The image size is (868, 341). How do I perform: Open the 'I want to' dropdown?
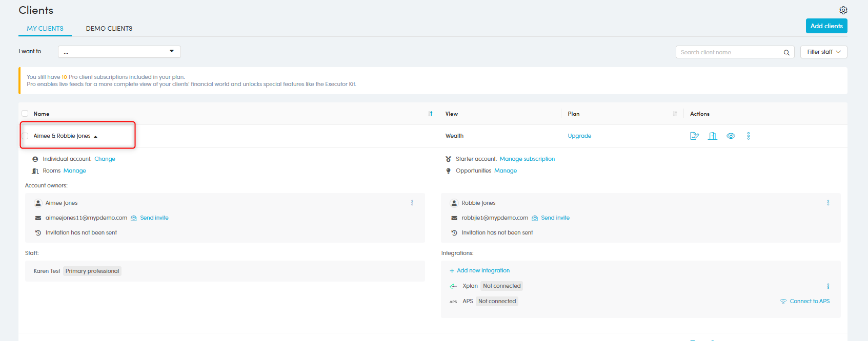119,52
